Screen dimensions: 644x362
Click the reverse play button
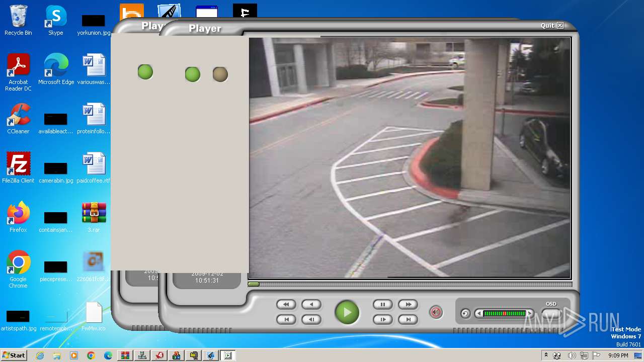[x=311, y=304]
